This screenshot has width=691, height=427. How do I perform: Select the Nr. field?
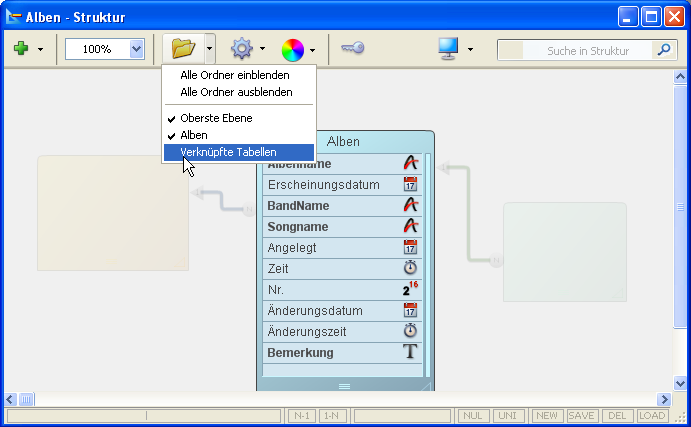coord(342,290)
